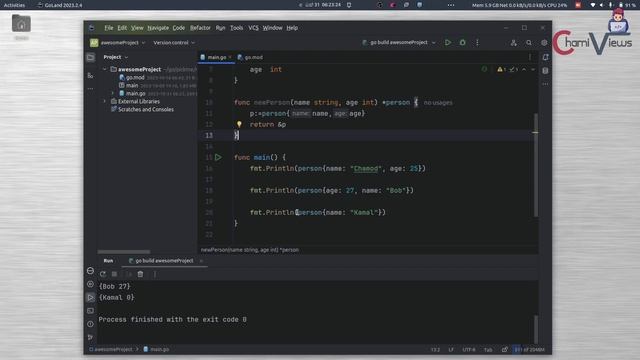Open the Project view selector dropdown
640x360 pixels.
[x=116, y=57]
